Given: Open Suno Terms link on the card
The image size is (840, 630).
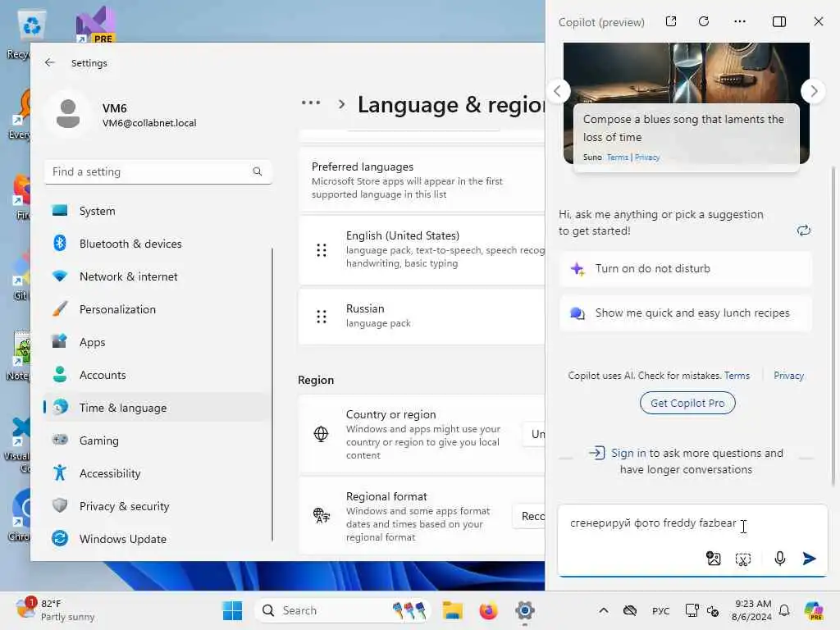Looking at the screenshot, I should pyautogui.click(x=617, y=157).
